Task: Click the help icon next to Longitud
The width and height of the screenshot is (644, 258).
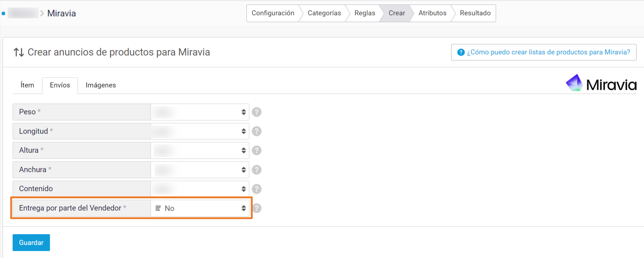Action: tap(256, 131)
